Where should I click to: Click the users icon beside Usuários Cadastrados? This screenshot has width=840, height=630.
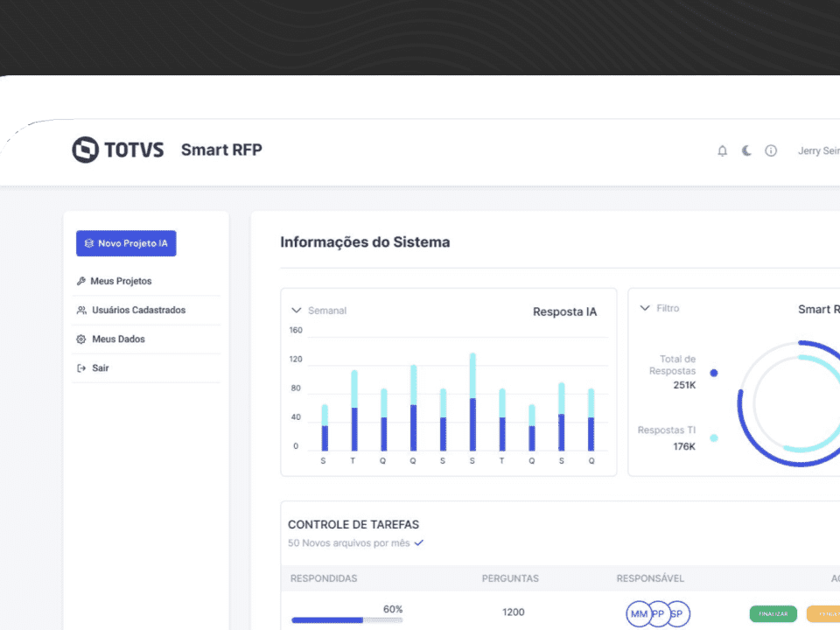(x=81, y=310)
